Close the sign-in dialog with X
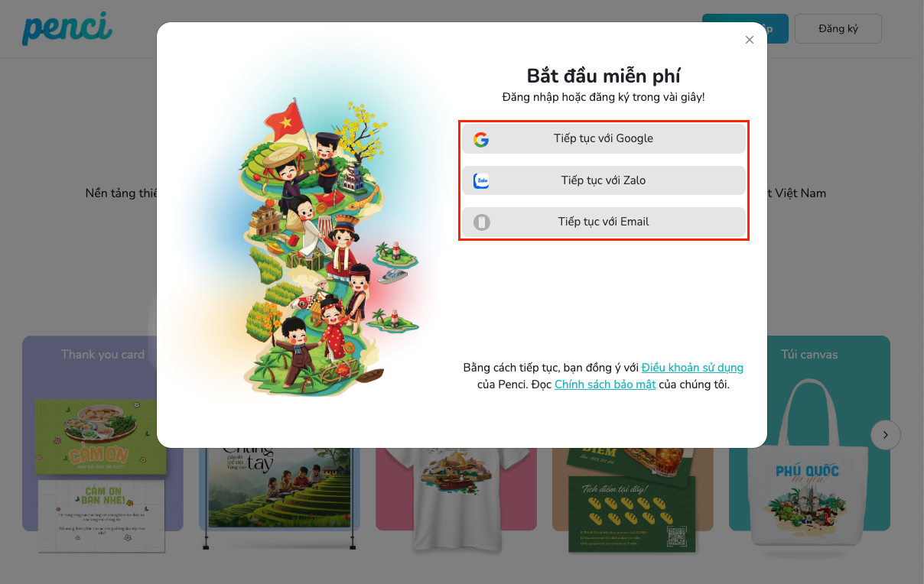Viewport: 924px width, 584px height. (750, 40)
